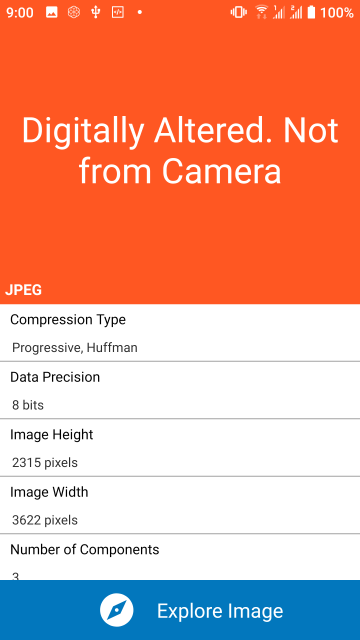The image size is (360, 640).
Task: Select the Image Width row
Action: coord(180,505)
